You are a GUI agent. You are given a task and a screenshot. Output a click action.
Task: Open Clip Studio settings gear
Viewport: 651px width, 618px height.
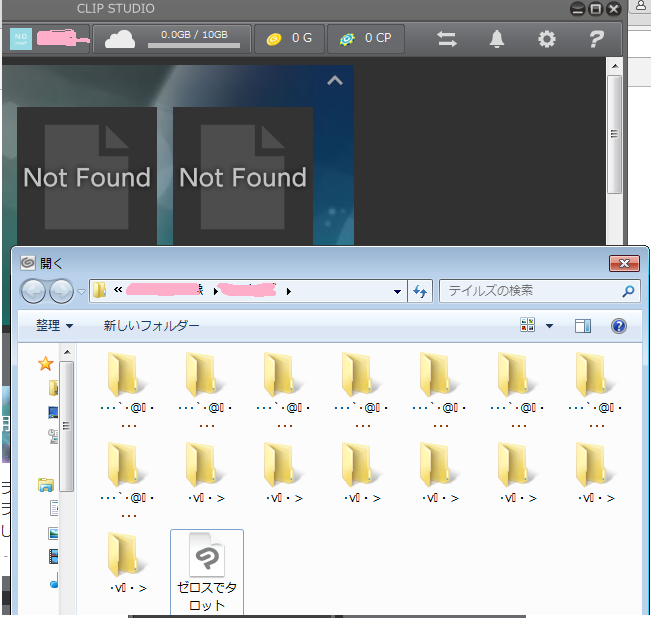pyautogui.click(x=546, y=39)
